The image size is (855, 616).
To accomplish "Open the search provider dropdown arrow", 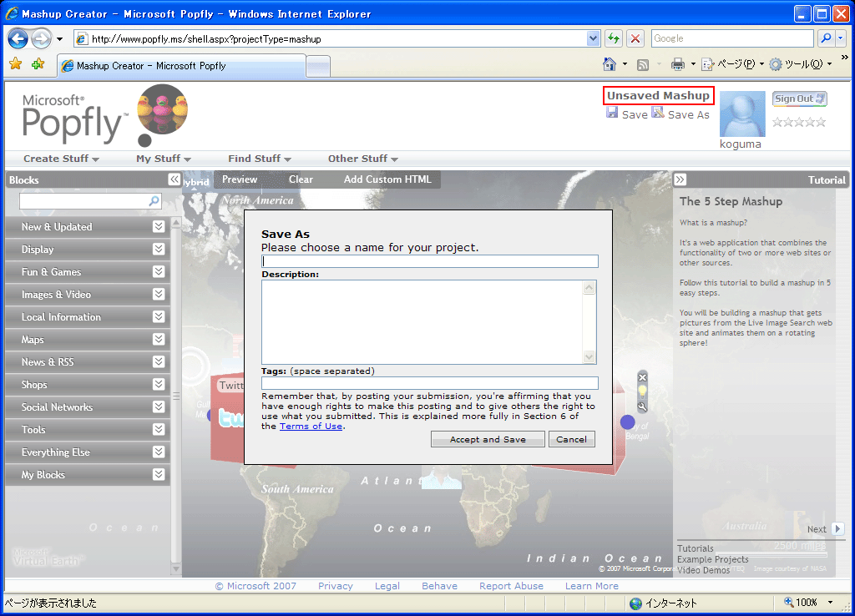I will (x=840, y=38).
